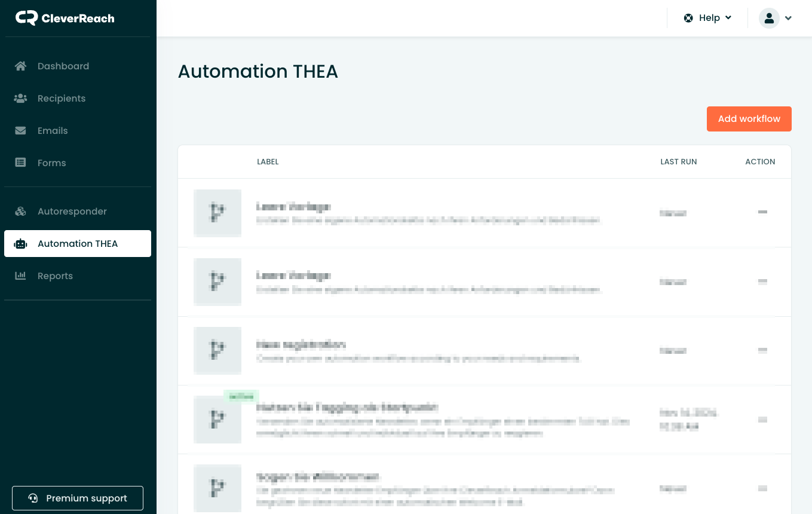The height and width of the screenshot is (514, 812).
Task: Click the Dashboard house icon
Action: point(20,66)
